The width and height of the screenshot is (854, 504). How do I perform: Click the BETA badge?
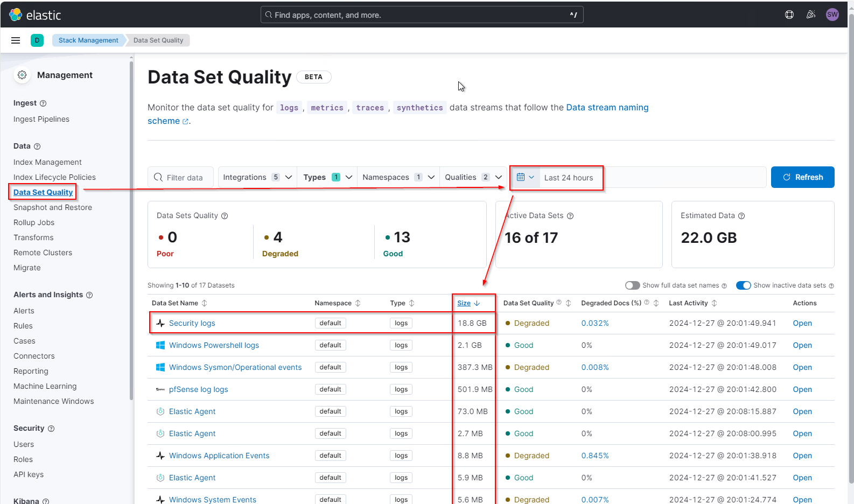click(x=313, y=77)
